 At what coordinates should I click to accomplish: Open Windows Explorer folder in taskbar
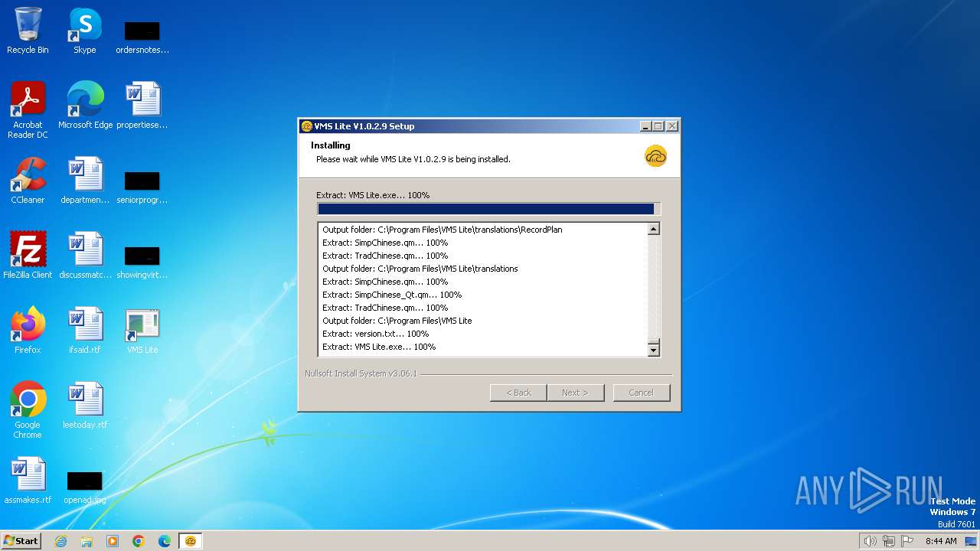87,541
